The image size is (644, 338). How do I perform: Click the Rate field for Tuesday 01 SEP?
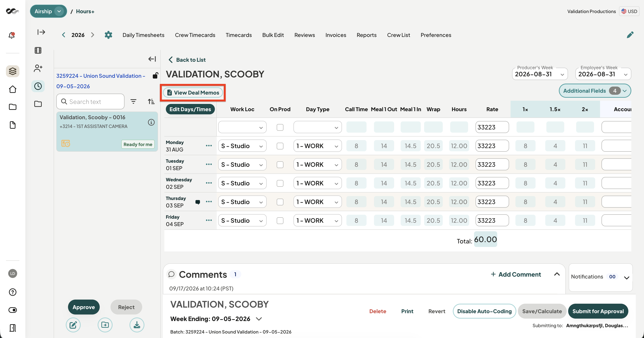click(x=492, y=165)
